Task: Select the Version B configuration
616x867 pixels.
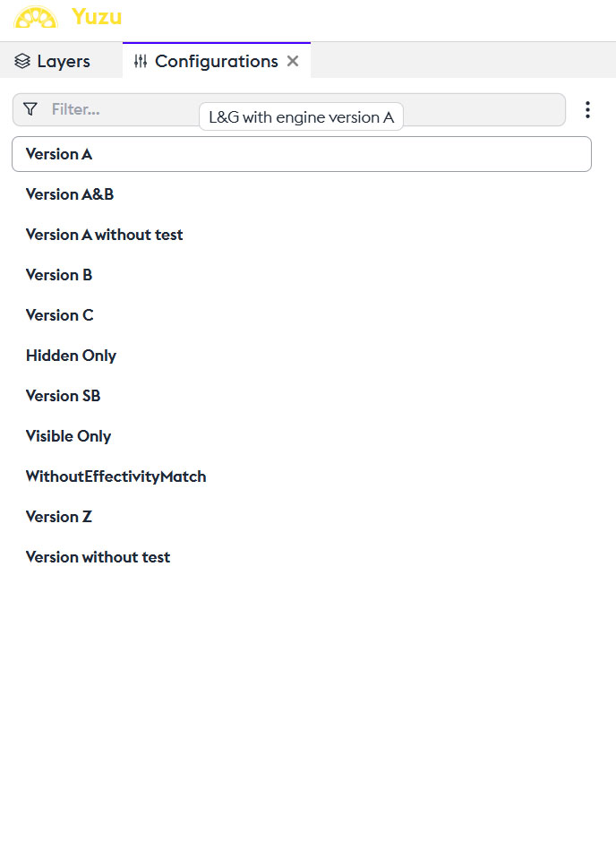Action: 59,275
